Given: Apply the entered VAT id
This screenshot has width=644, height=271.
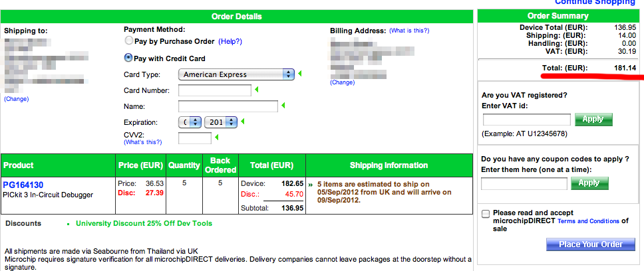Looking at the screenshot, I should pos(593,120).
